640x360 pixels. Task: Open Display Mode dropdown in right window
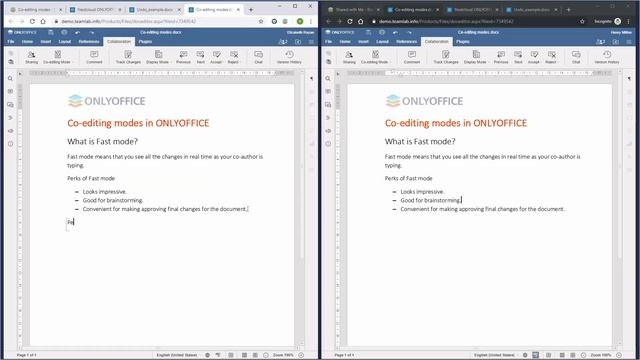click(476, 57)
